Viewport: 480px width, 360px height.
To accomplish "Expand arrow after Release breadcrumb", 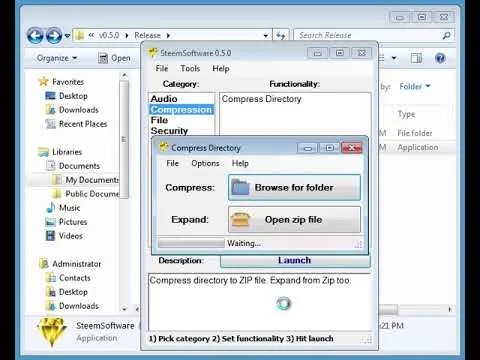I will tap(168, 35).
